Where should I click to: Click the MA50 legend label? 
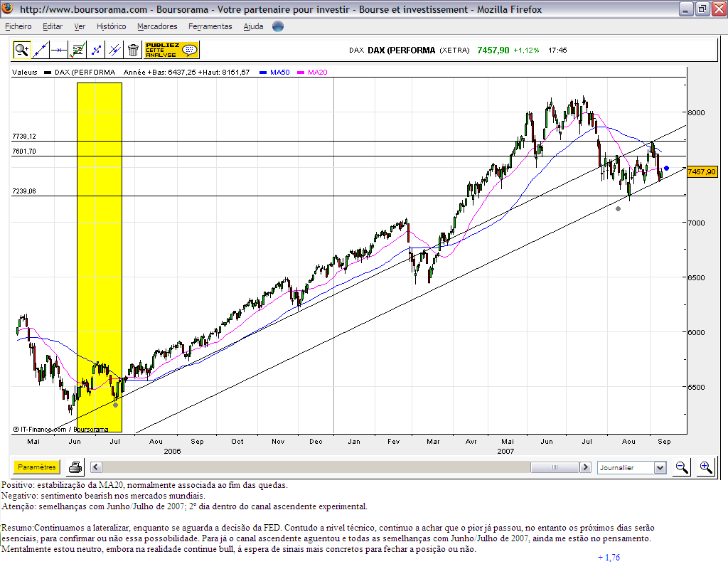pos(280,73)
